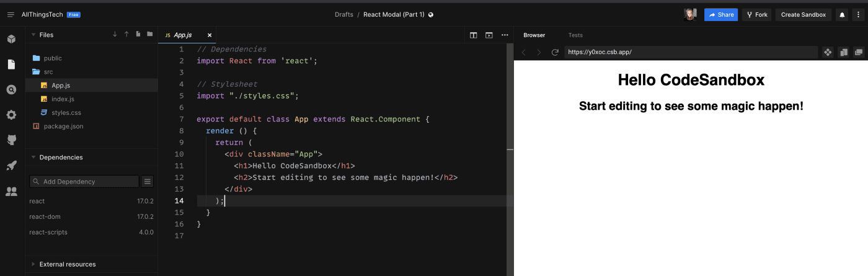Open the Live collaboration people panel
This screenshot has width=868, height=276.
tap(11, 192)
